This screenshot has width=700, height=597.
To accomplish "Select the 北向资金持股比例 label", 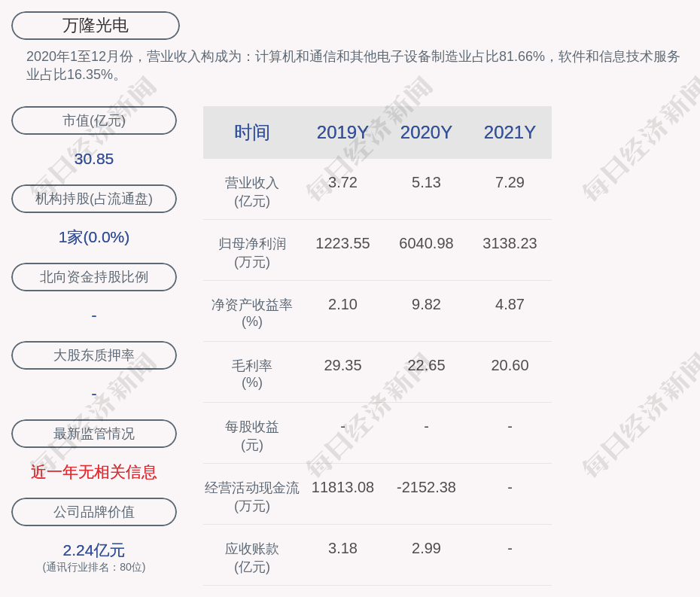I will point(94,277).
